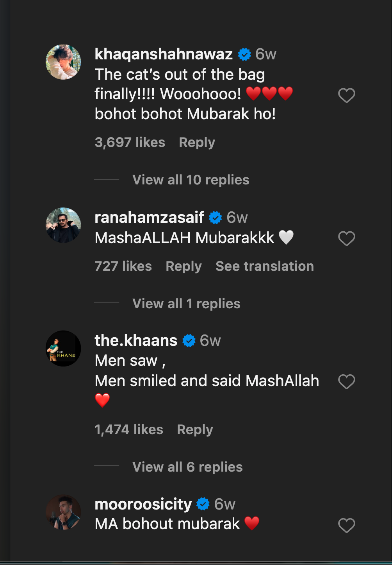Viewport: 392px width, 565px height.
Task: Tap Reply on ranahamzasaif's comment
Action: (183, 266)
